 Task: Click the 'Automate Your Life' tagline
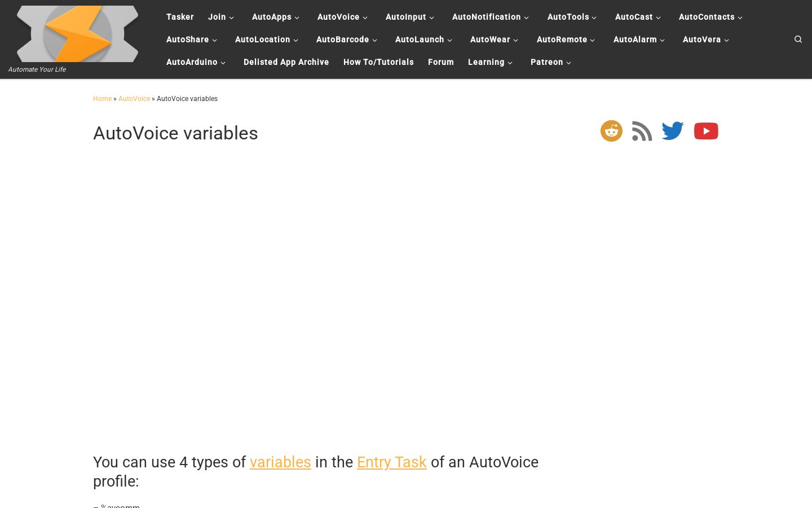click(37, 69)
